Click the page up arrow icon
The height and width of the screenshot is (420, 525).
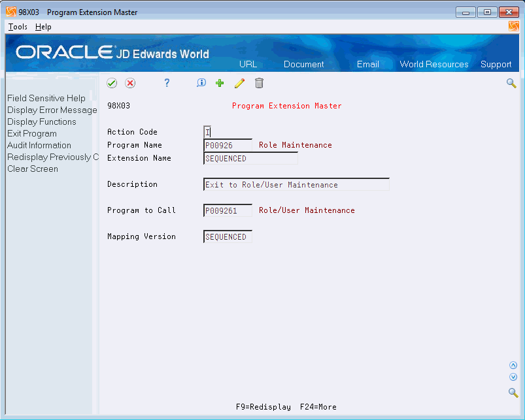click(513, 365)
